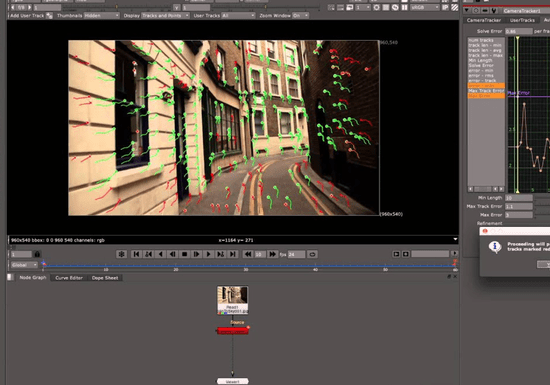Click the lock icon beside the frame field
This screenshot has height=385, width=550.
(37, 254)
